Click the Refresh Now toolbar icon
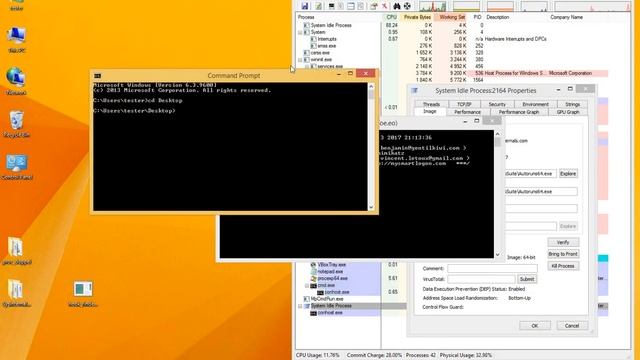Screen dimensions: 640x360 pos(318,6)
